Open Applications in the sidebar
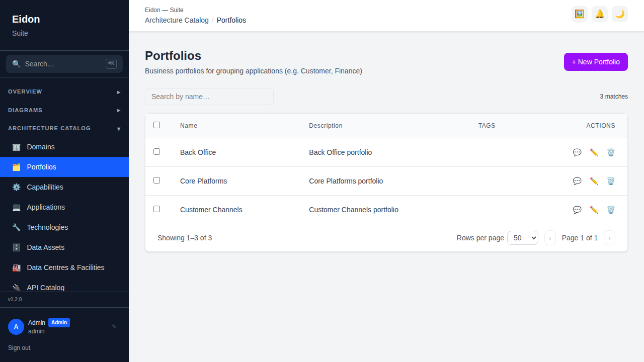 [x=64, y=207]
